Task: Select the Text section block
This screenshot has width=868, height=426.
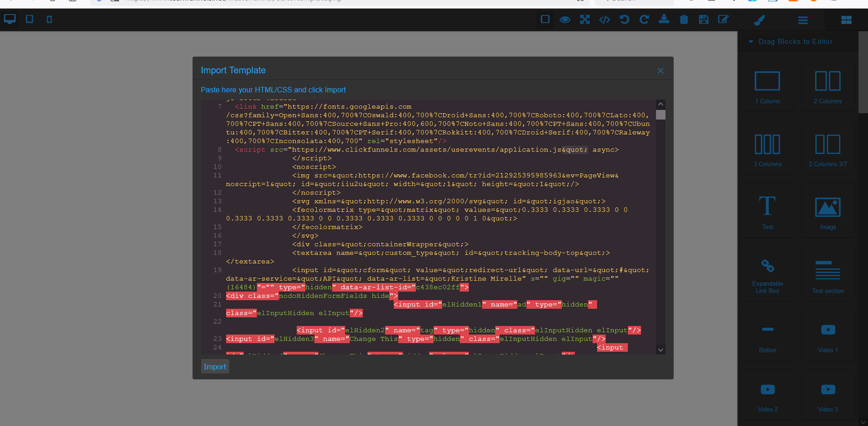Action: pyautogui.click(x=828, y=274)
